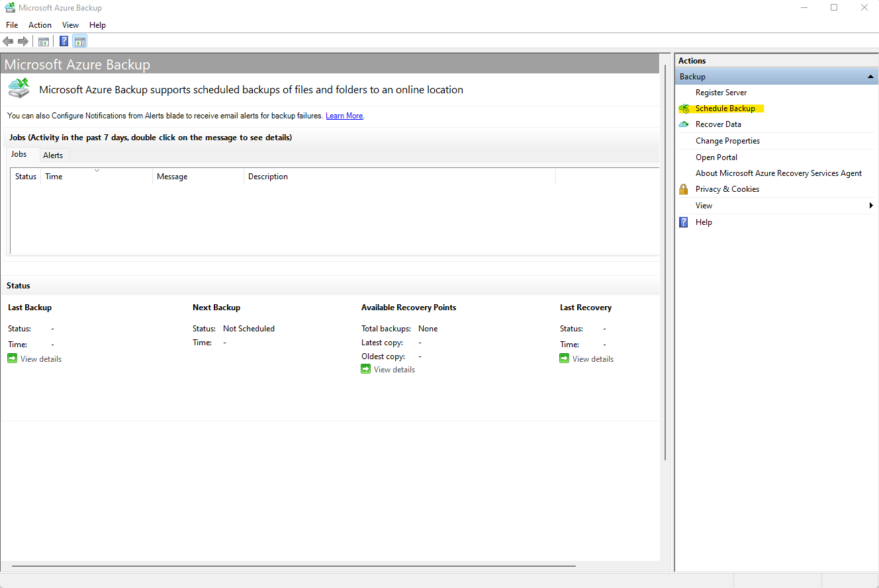
Task: Toggle the Action Pane toolbar icon
Action: (x=80, y=41)
